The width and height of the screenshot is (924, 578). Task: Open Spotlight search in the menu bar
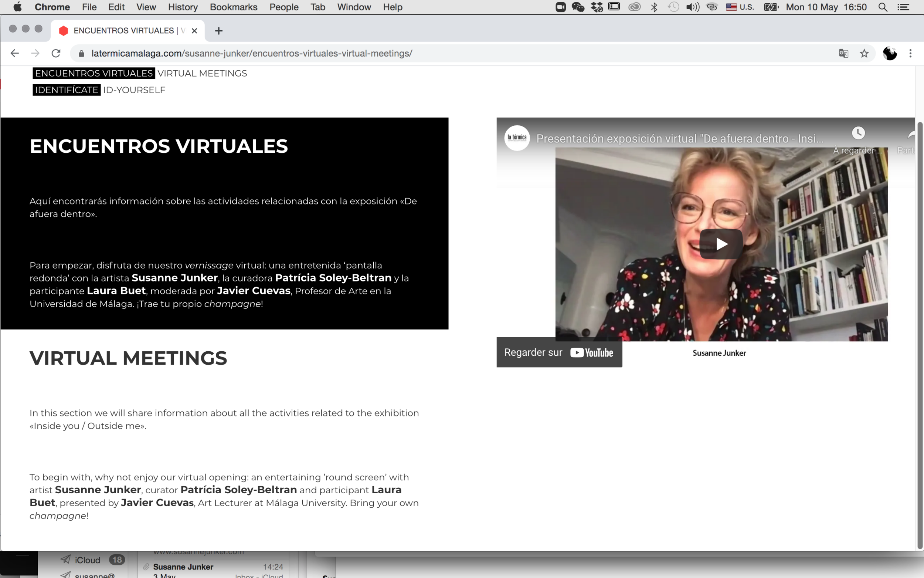point(882,7)
